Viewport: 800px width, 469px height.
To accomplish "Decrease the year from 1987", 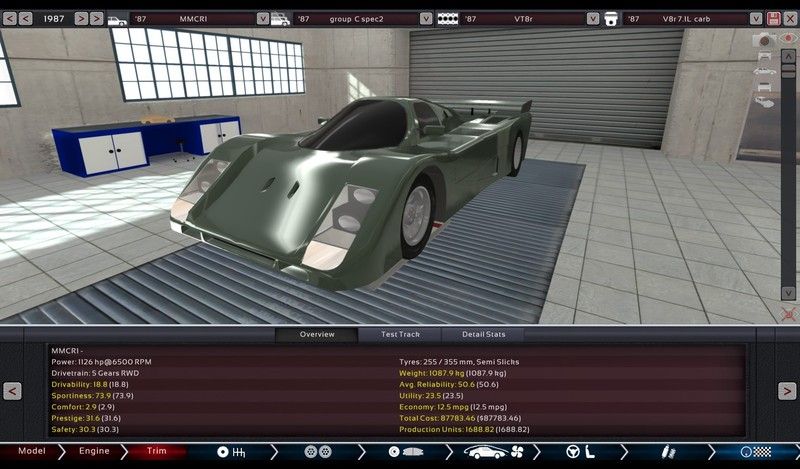I will 26,19.
